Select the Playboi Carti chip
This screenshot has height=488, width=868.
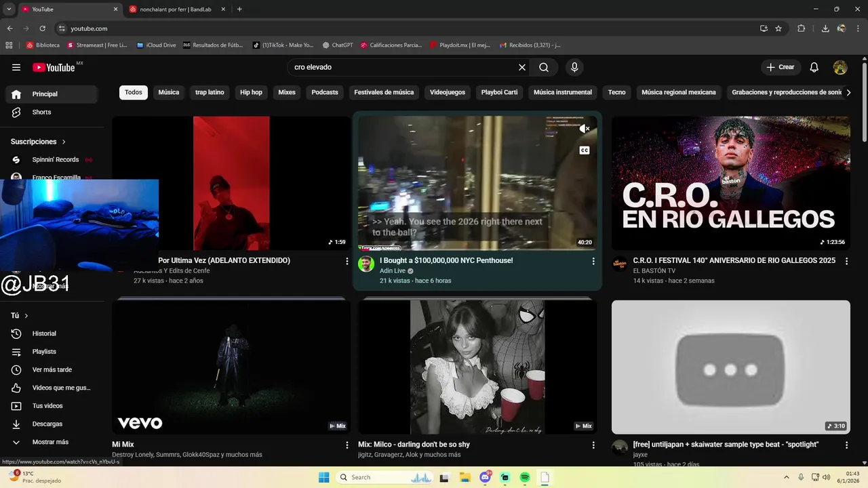tap(499, 92)
